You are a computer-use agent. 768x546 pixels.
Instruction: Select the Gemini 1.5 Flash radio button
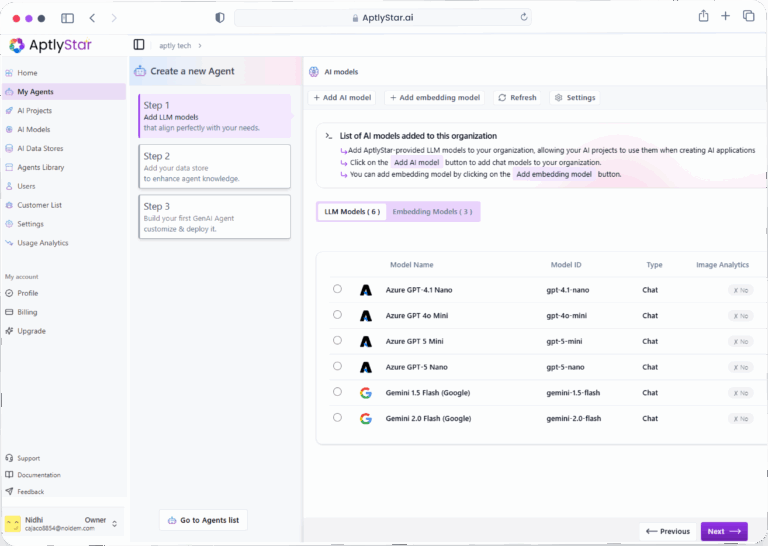point(337,392)
